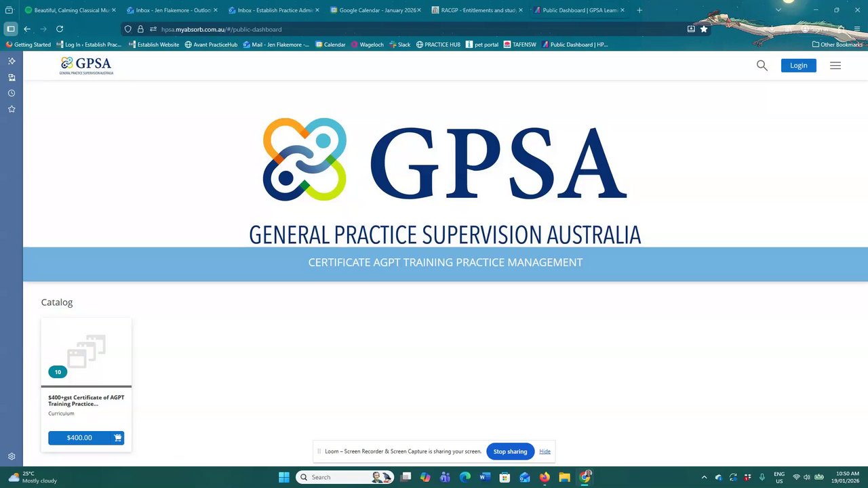Click the browser forward arrow

coord(43,29)
